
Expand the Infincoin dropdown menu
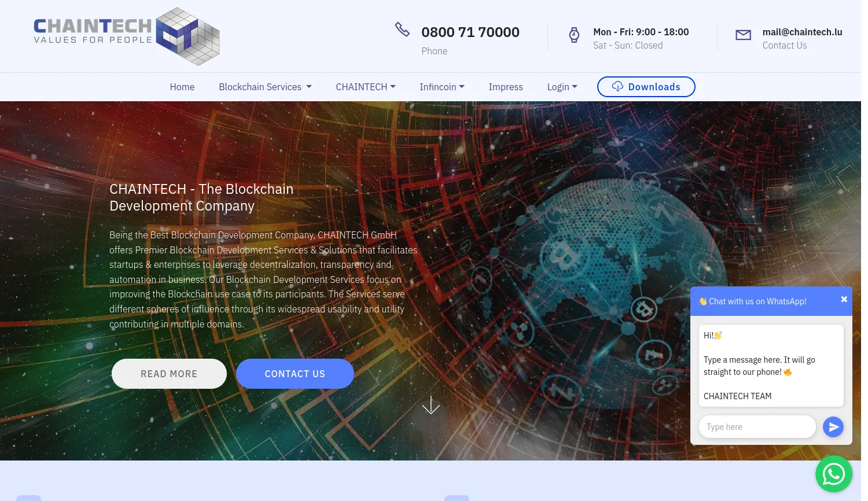point(442,87)
